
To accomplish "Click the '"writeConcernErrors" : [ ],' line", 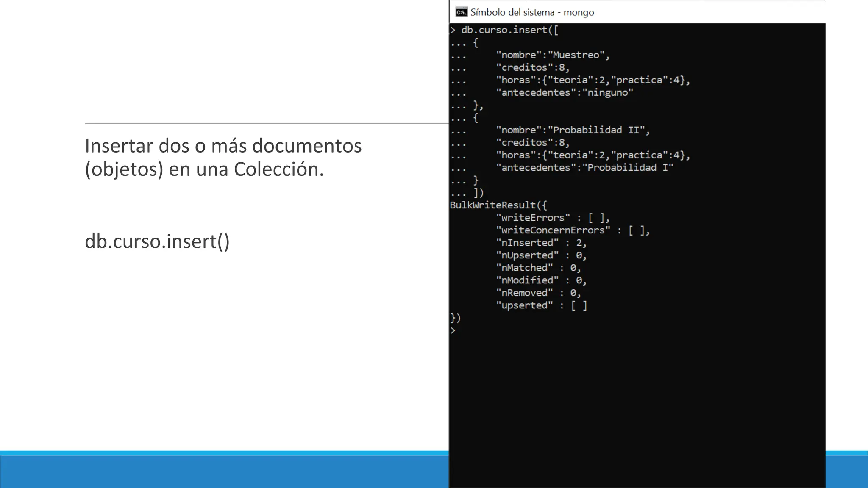I will pos(573,230).
